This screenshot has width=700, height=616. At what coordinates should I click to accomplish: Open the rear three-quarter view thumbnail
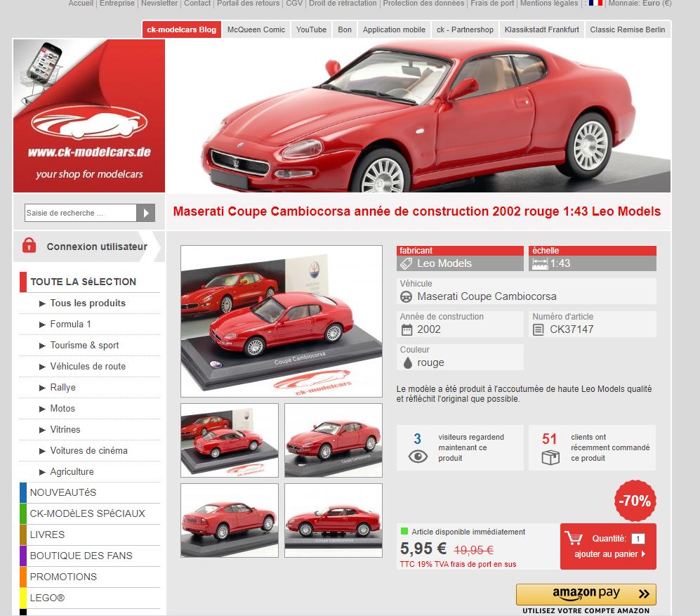click(230, 520)
